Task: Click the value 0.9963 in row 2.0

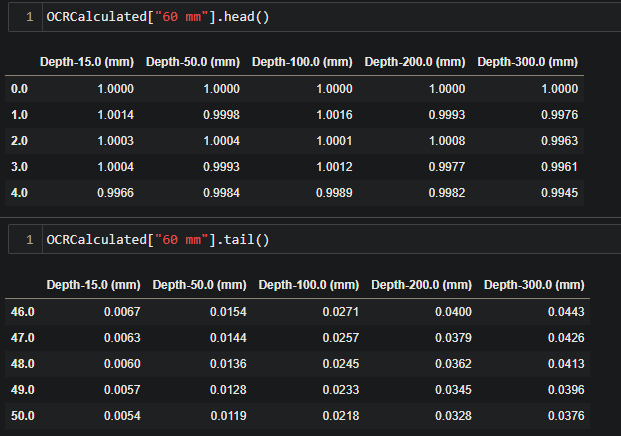Action: [560, 141]
